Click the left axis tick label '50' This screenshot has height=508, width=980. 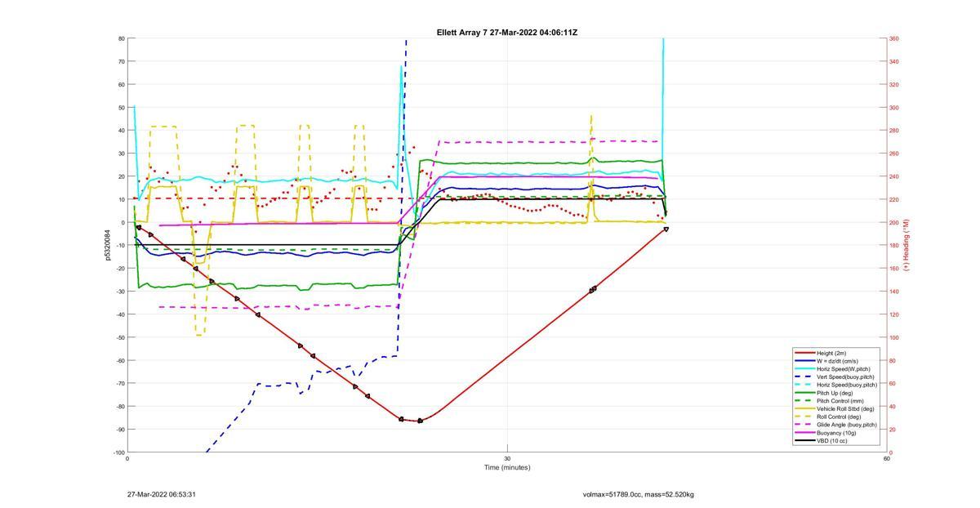pyautogui.click(x=122, y=108)
